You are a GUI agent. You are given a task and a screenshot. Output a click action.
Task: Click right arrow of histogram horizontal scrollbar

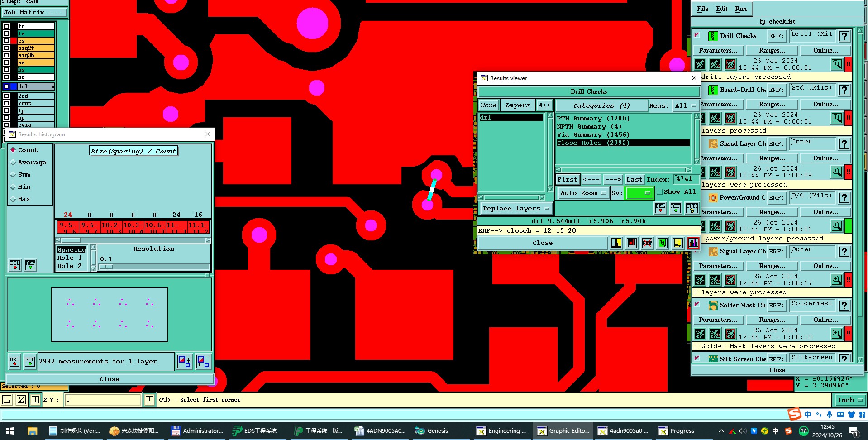[x=208, y=240]
